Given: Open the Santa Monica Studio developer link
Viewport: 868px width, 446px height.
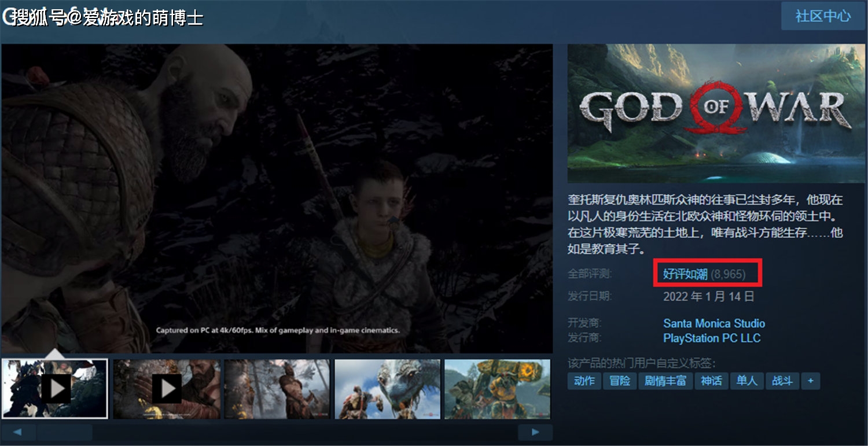Looking at the screenshot, I should pos(714,323).
